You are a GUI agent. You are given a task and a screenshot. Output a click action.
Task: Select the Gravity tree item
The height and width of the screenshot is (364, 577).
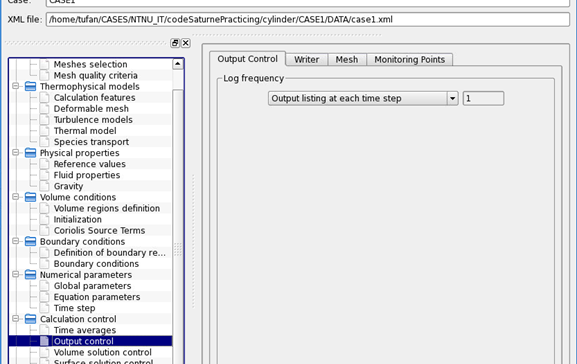pos(68,186)
